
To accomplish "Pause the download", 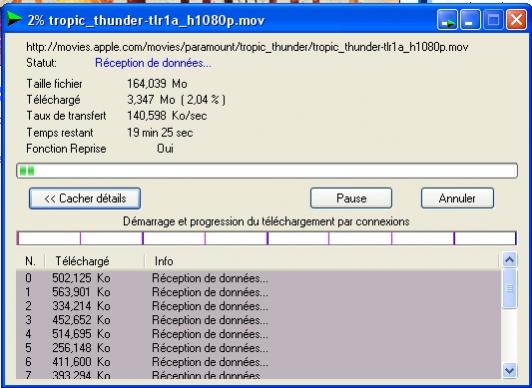I will click(351, 198).
